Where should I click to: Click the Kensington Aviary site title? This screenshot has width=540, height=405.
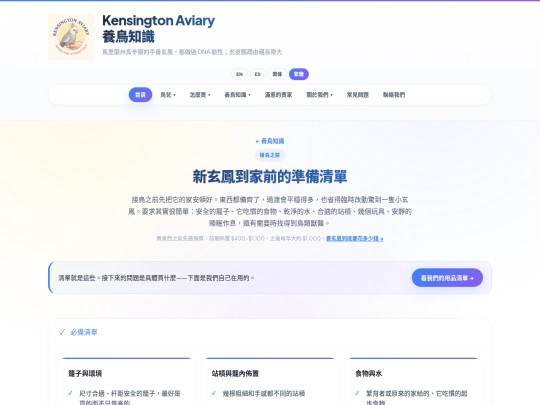(x=158, y=21)
